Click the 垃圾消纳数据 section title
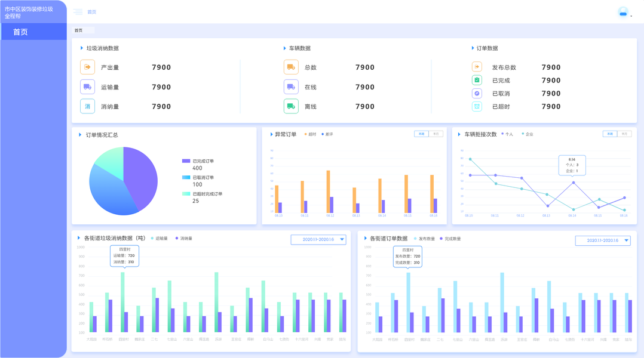 [x=103, y=48]
